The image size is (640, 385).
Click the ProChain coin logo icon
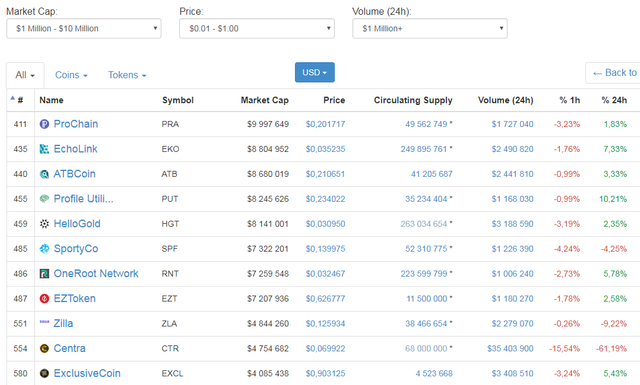click(44, 124)
